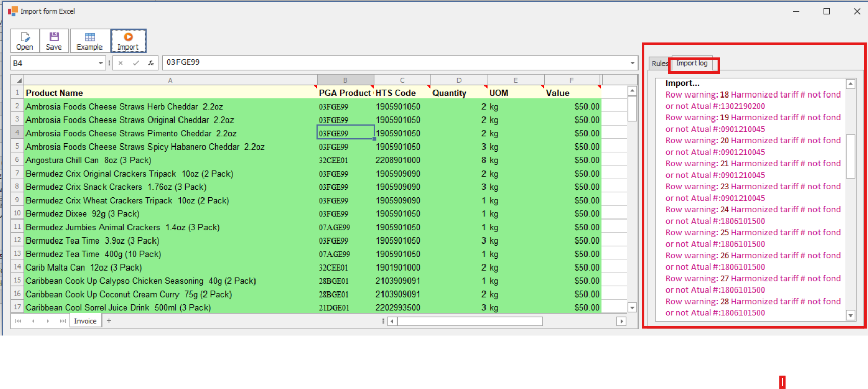Go to last sheet navigation arrow

coord(63,321)
